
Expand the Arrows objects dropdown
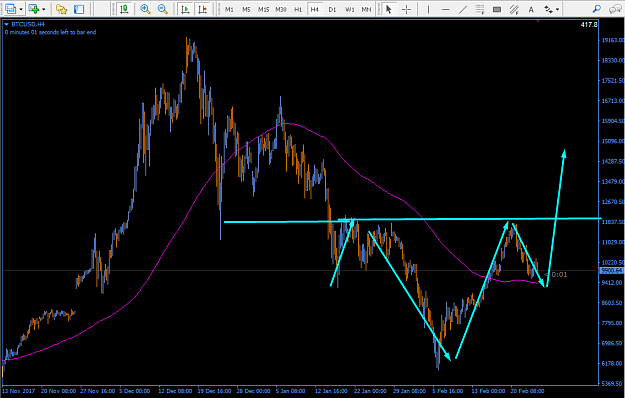point(557,10)
